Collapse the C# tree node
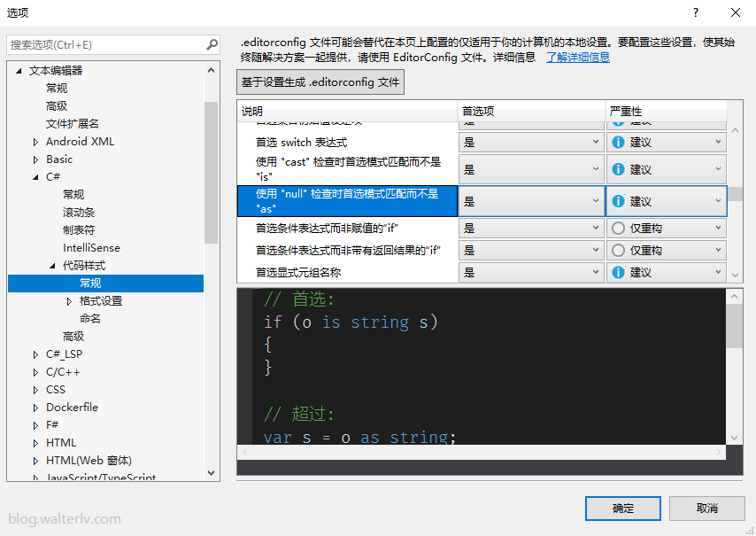This screenshot has height=536, width=756. tap(35, 177)
